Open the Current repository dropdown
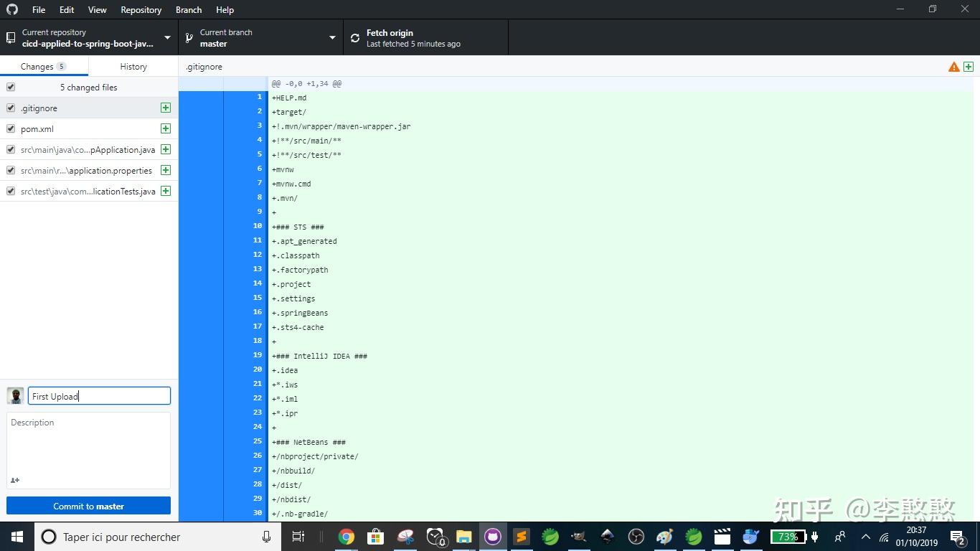 (x=86, y=37)
